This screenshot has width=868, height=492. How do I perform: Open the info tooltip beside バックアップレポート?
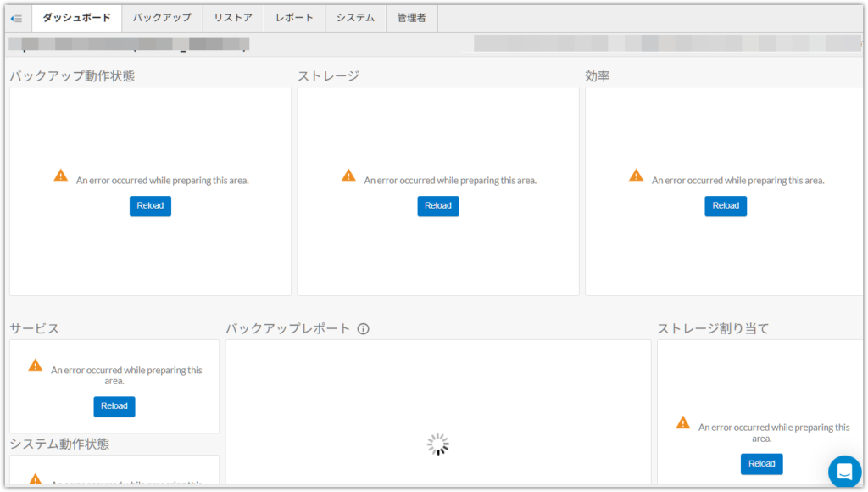[364, 327]
